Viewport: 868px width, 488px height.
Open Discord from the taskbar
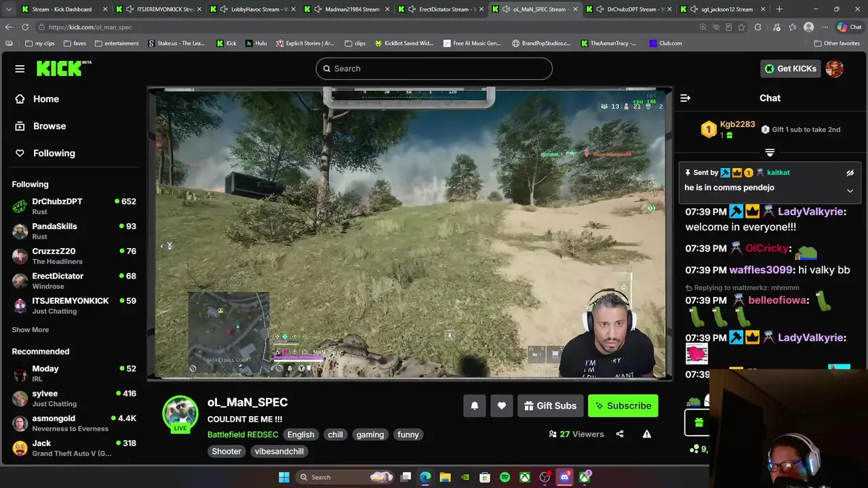[x=564, y=477]
